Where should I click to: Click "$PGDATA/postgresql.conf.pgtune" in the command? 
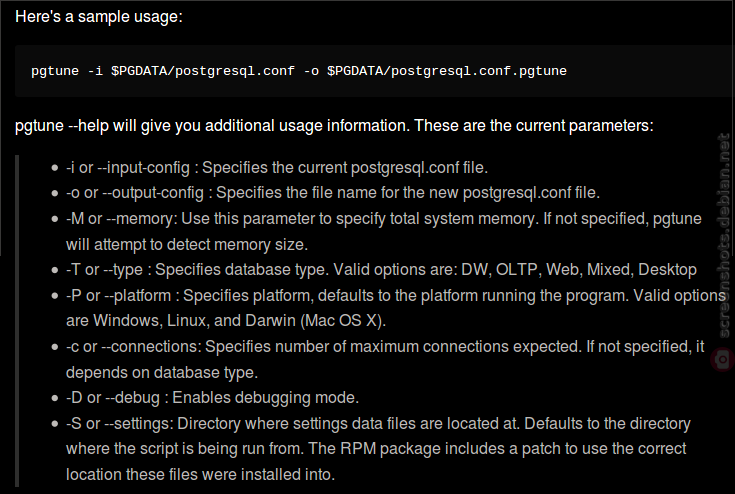tap(447, 71)
